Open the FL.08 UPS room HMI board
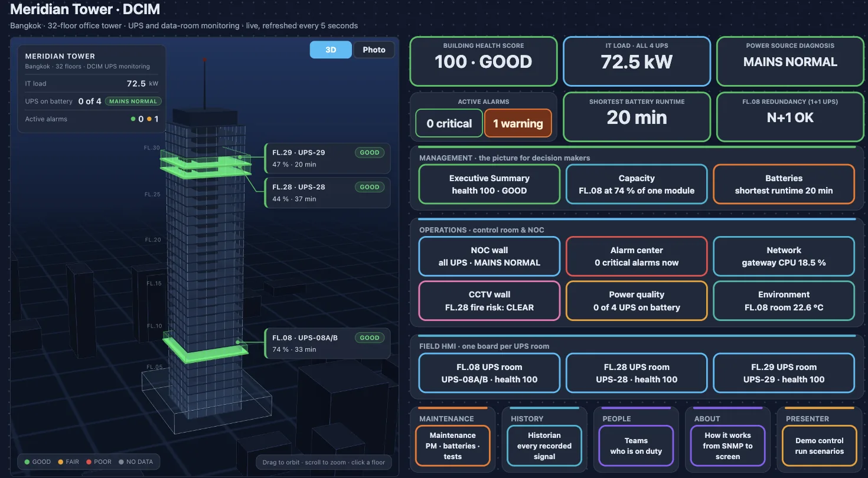Image resolution: width=868 pixels, height=478 pixels. [x=489, y=373]
